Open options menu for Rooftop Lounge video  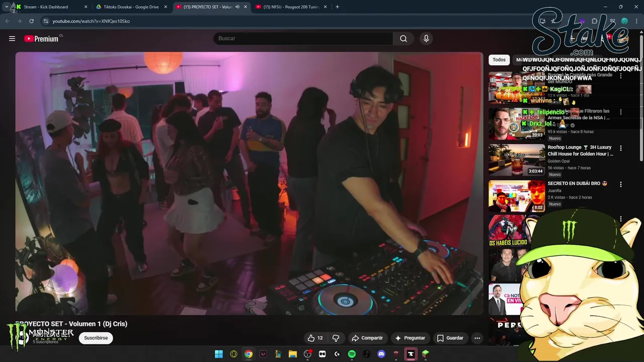(620, 148)
